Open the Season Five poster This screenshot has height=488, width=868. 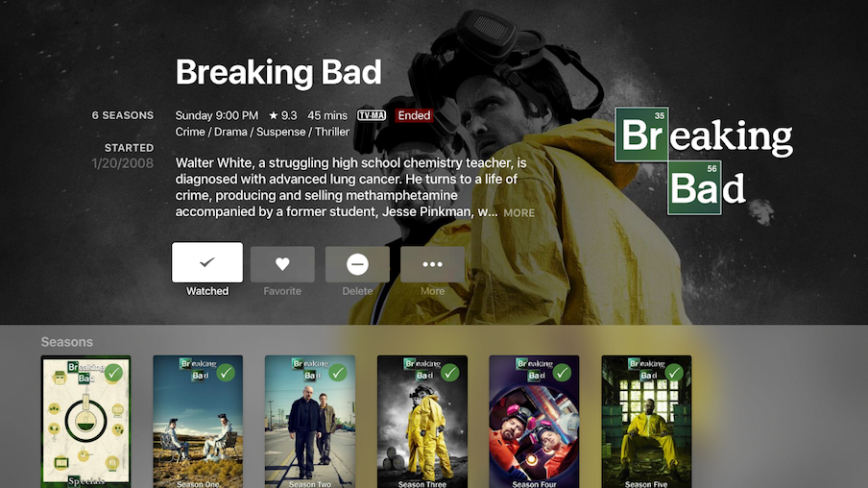coord(646,422)
